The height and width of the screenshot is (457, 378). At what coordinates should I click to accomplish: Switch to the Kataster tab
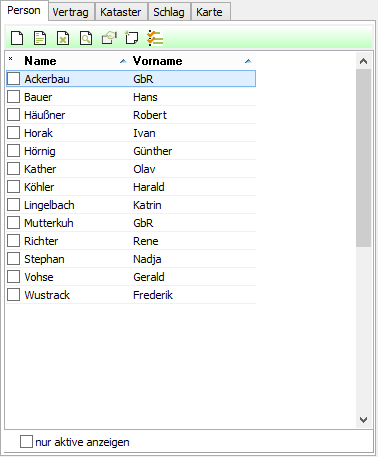click(121, 12)
